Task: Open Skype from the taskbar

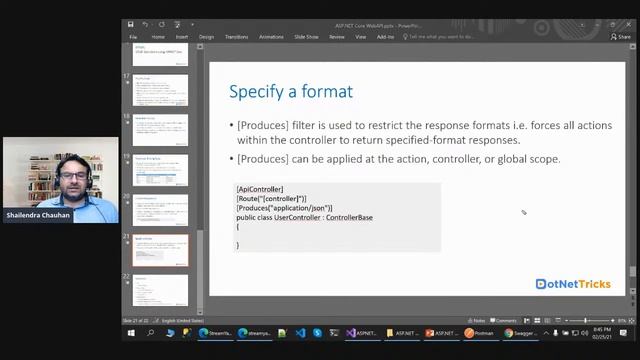Action: coord(317,333)
